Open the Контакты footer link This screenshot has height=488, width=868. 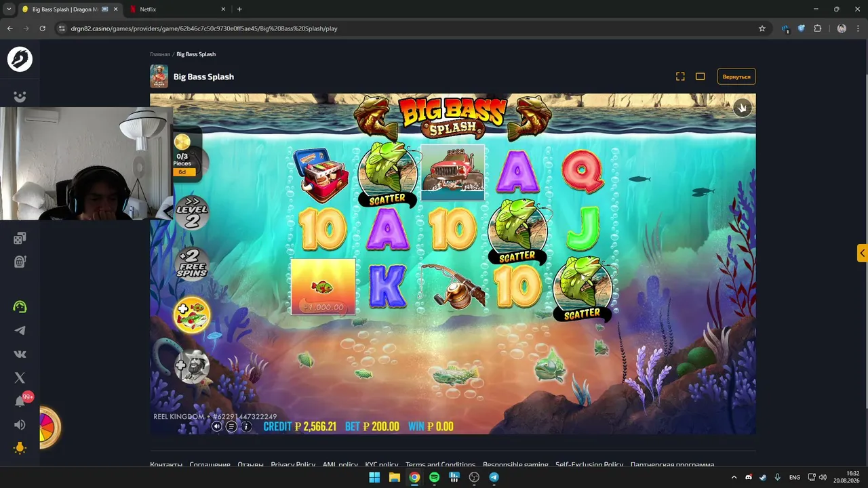pos(166,465)
